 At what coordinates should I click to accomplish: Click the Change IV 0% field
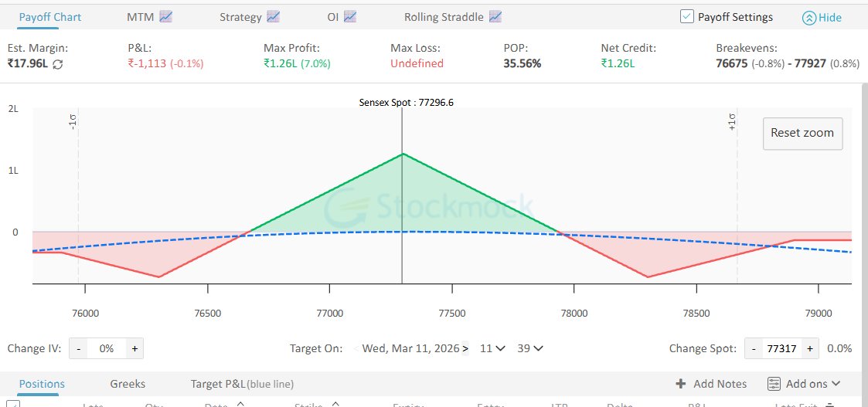click(x=107, y=348)
